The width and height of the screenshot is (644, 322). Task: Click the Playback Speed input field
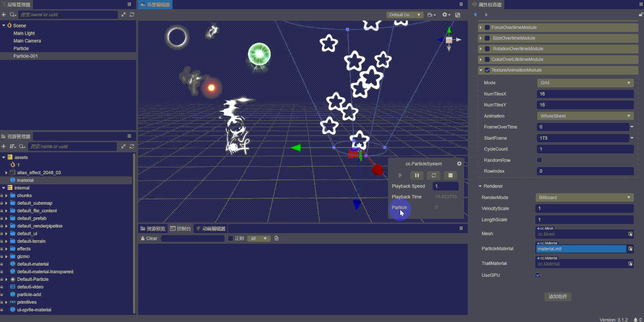tap(446, 186)
